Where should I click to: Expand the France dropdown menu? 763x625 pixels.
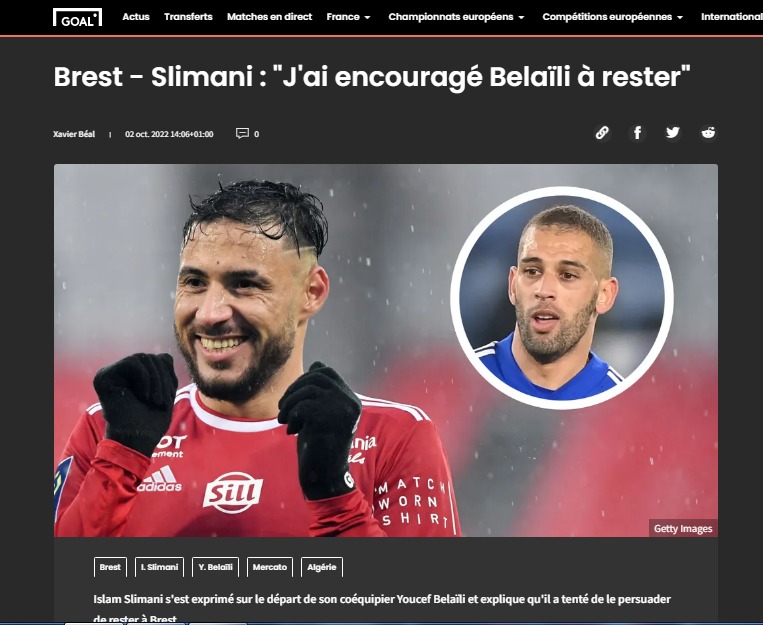click(348, 17)
